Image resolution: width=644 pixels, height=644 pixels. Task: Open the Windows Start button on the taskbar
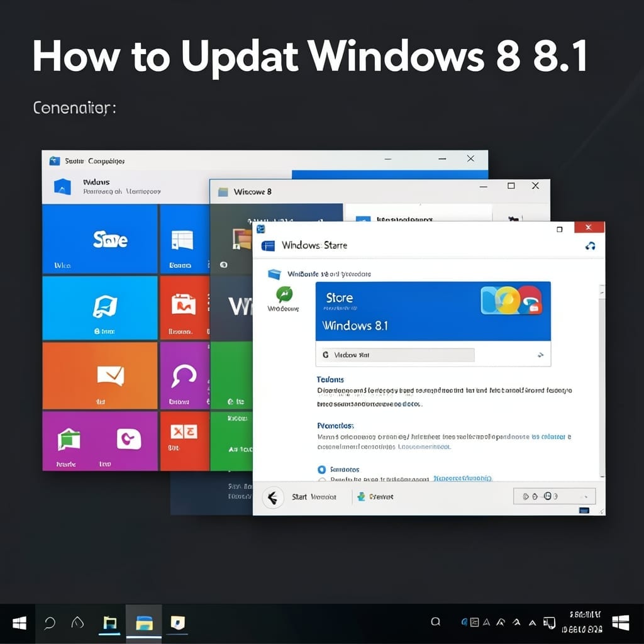[x=19, y=623]
